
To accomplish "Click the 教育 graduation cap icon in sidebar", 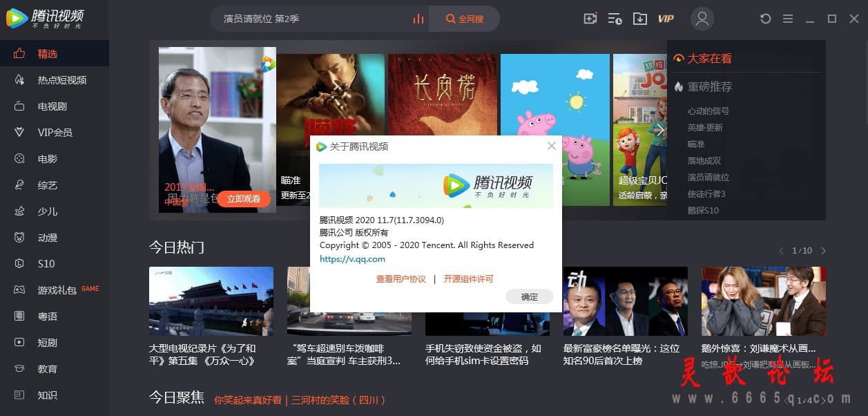I will 19,369.
